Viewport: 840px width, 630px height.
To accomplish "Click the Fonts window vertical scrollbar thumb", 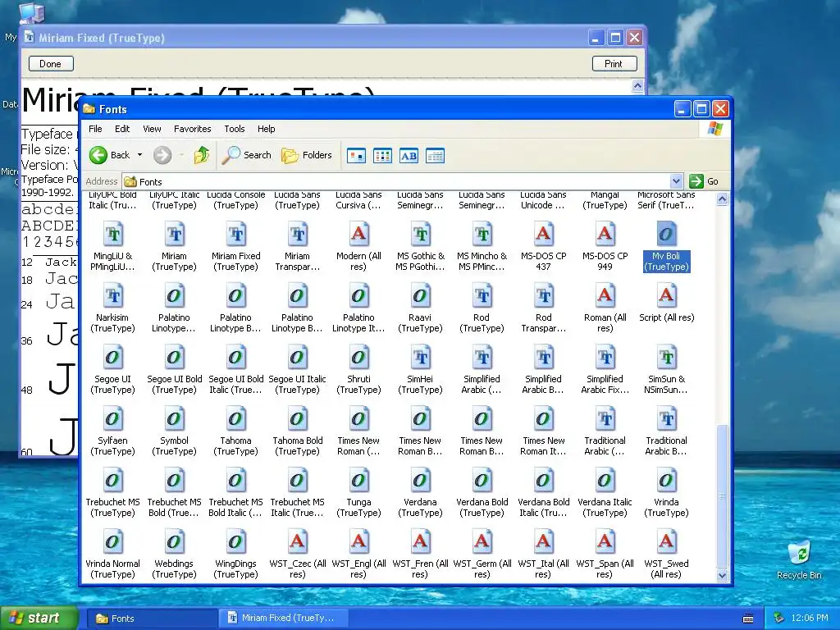I will pyautogui.click(x=722, y=496).
